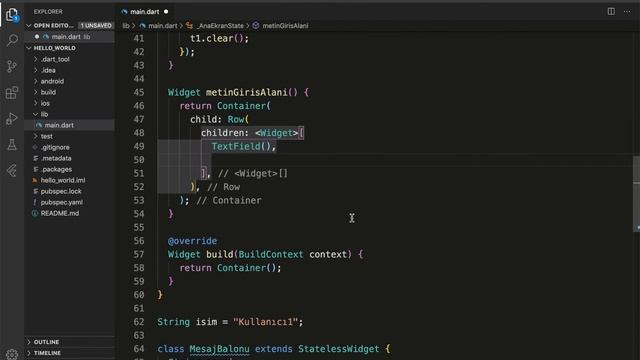Image resolution: width=640 pixels, height=360 pixels.
Task: Click main.dart in the breadcrumb
Action: (162, 26)
